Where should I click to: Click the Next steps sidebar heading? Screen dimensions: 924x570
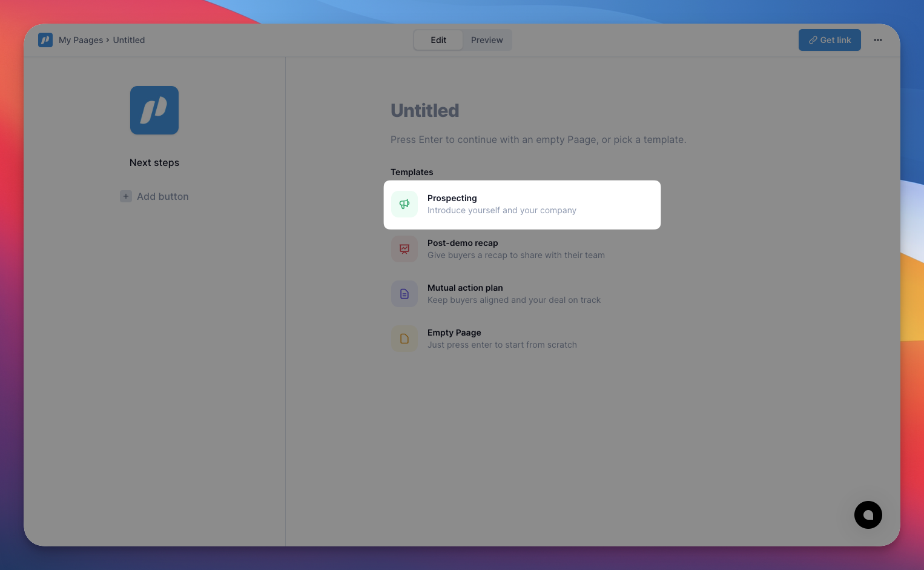click(x=154, y=162)
